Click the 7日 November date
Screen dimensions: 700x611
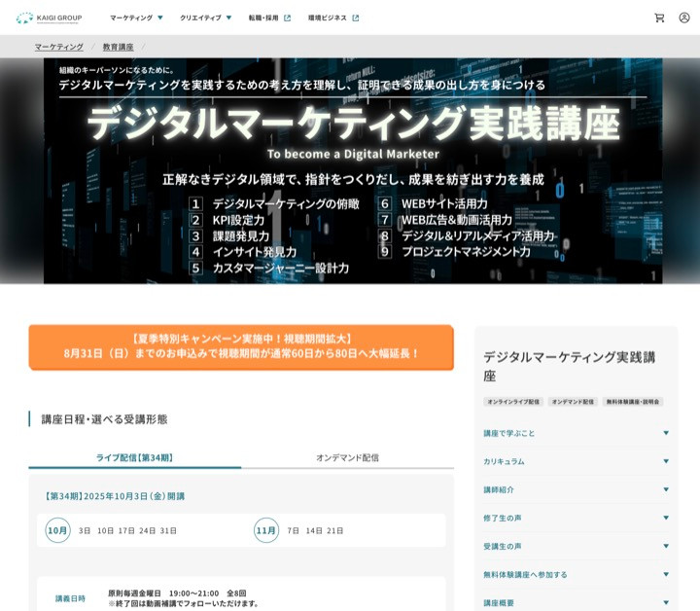[293, 530]
